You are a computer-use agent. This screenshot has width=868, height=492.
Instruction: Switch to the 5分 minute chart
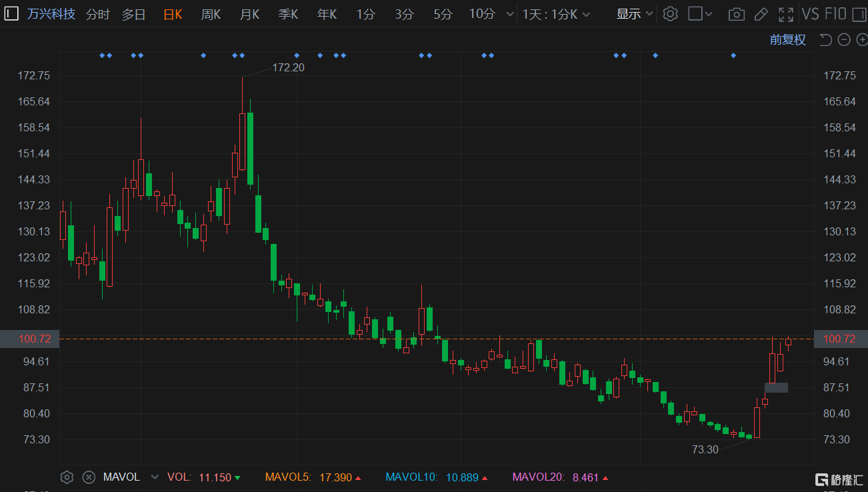click(443, 14)
